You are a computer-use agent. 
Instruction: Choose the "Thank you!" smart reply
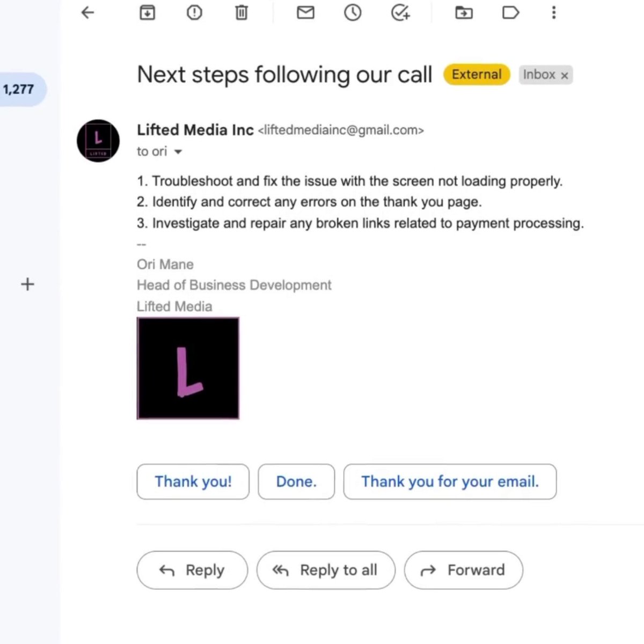tap(193, 481)
